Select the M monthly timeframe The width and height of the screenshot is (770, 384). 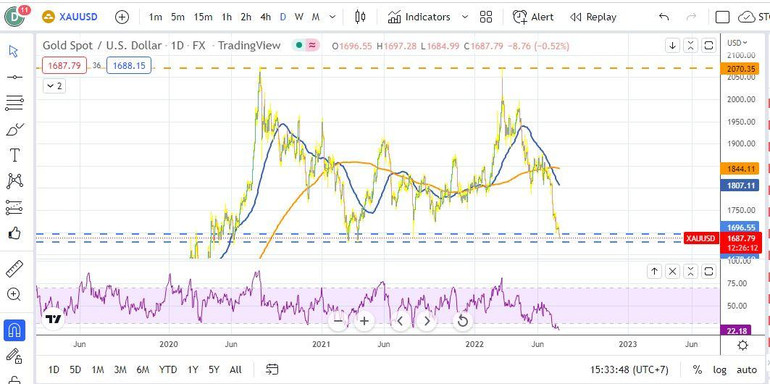tap(316, 17)
